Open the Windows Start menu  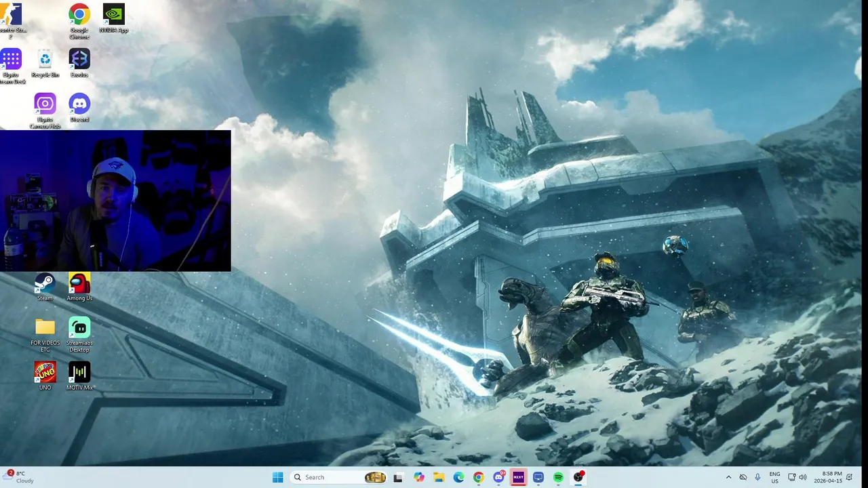pos(277,477)
